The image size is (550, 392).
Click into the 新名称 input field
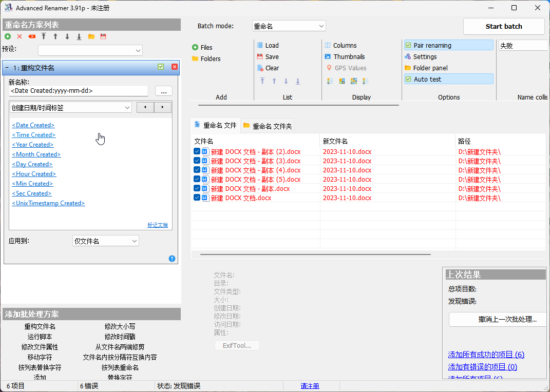(79, 91)
